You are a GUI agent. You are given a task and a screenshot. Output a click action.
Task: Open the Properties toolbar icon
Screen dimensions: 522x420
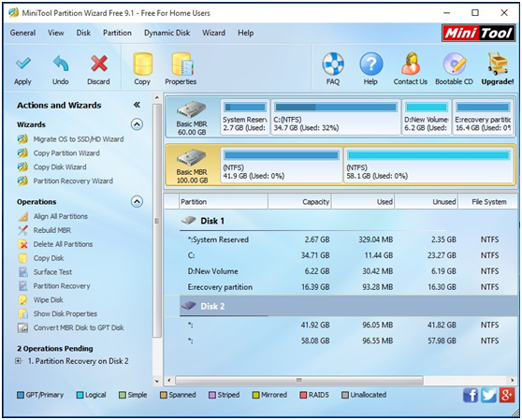tap(182, 64)
